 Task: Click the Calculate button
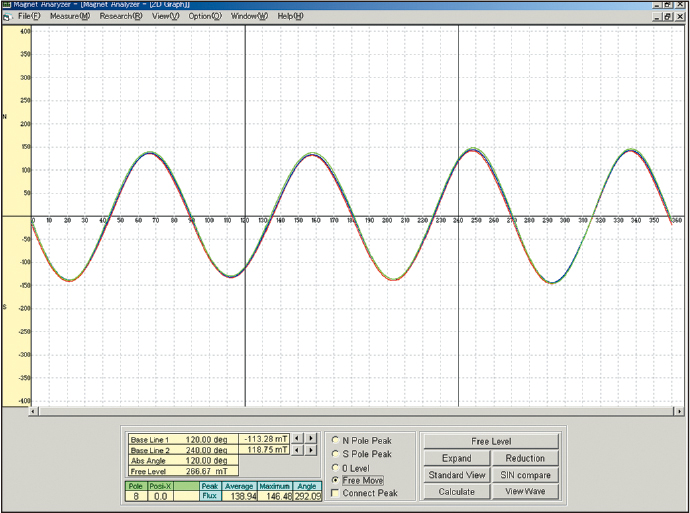click(456, 491)
